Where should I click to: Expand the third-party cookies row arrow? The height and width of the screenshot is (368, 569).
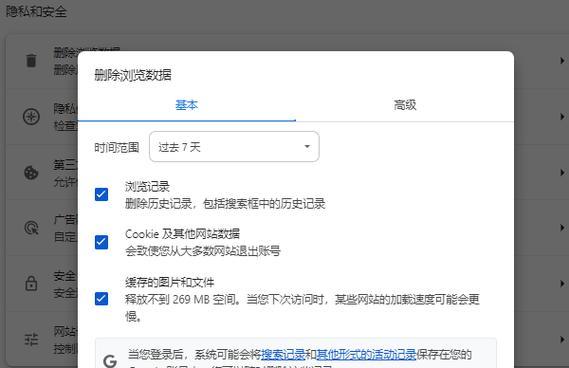coord(562,172)
